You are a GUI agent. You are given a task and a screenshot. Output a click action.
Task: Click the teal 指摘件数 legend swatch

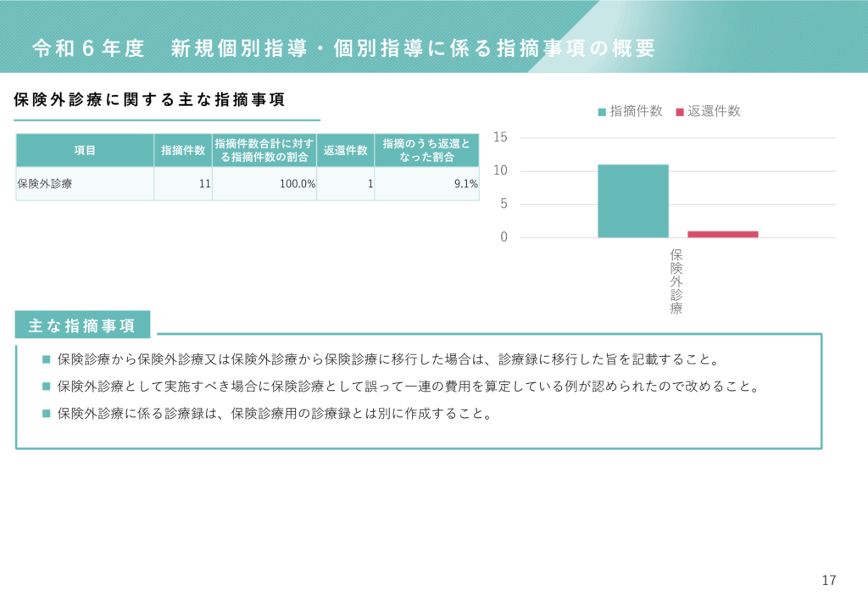click(602, 113)
